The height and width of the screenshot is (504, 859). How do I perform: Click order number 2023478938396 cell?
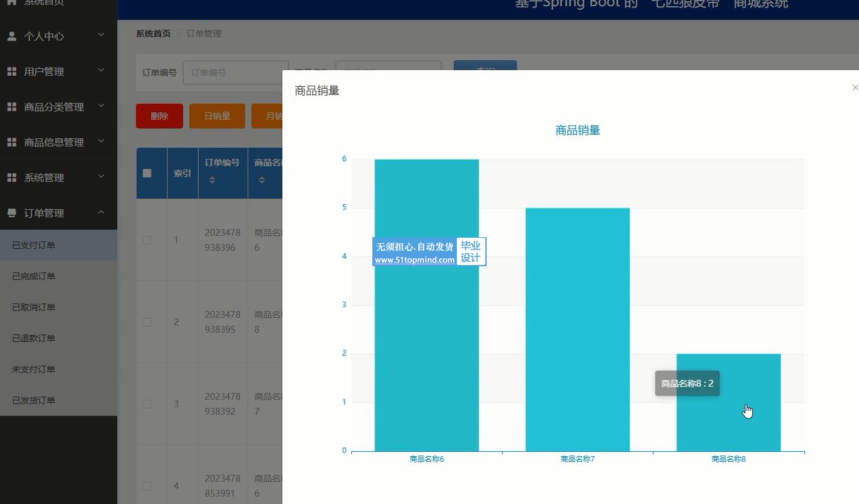[223, 240]
